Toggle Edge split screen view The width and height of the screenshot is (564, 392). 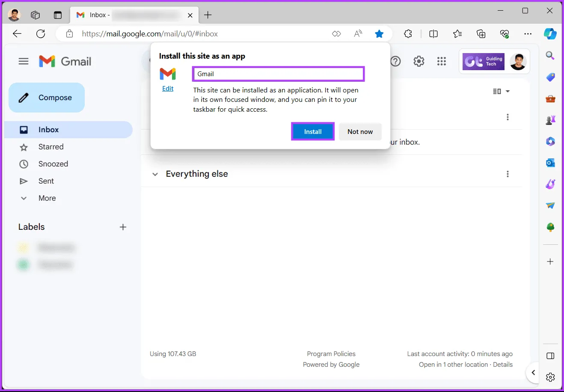point(433,34)
